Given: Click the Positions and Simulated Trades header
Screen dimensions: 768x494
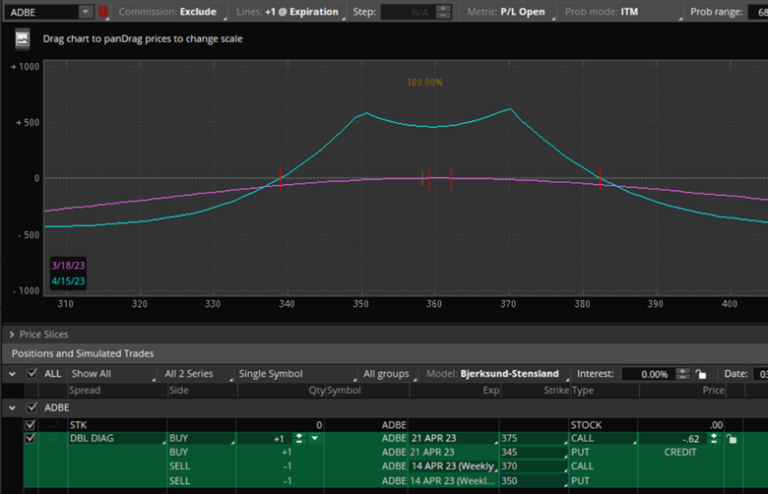Looking at the screenshot, I should coord(83,353).
